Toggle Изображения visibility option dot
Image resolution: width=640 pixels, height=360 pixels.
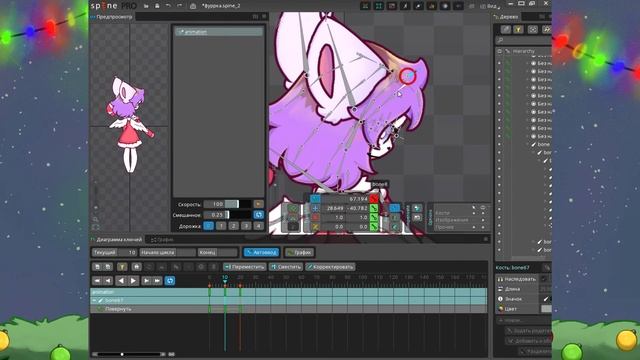(x=483, y=220)
